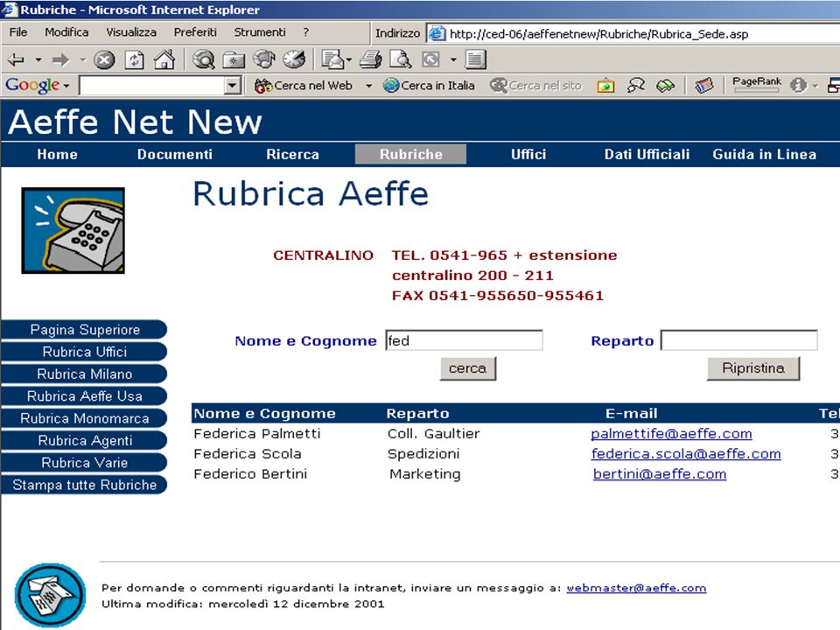Click Stampa tutte Rubriche sidebar button
This screenshot has height=630, width=840.
[84, 485]
